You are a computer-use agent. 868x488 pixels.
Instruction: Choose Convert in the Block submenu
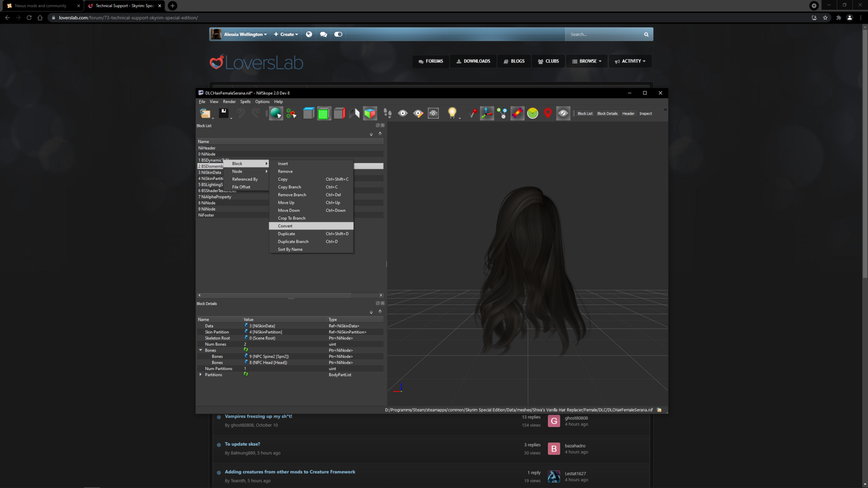click(311, 226)
